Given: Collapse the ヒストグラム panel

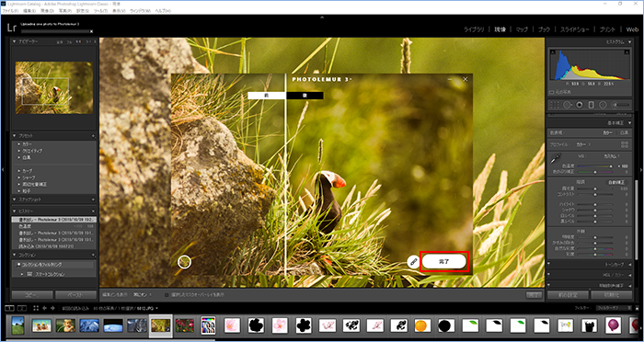Looking at the screenshot, I should [x=630, y=42].
